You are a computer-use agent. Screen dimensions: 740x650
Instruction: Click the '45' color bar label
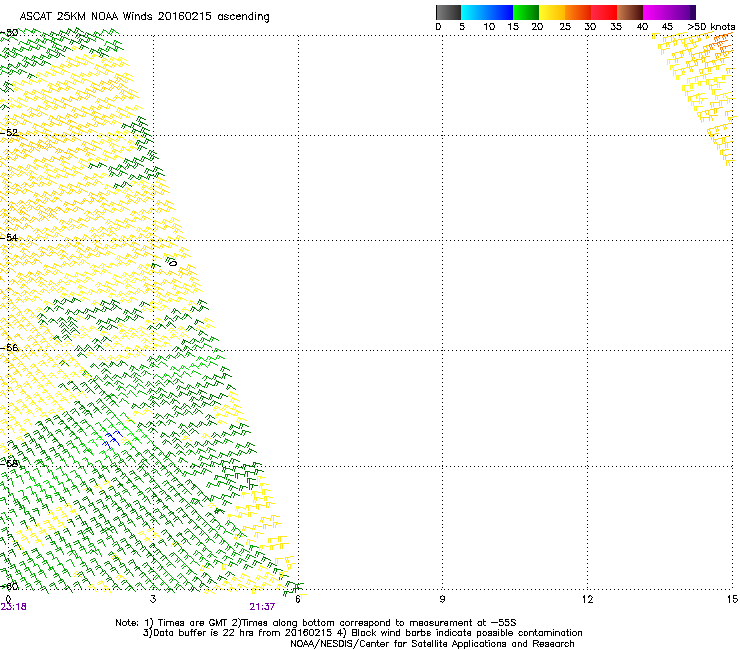pos(667,27)
